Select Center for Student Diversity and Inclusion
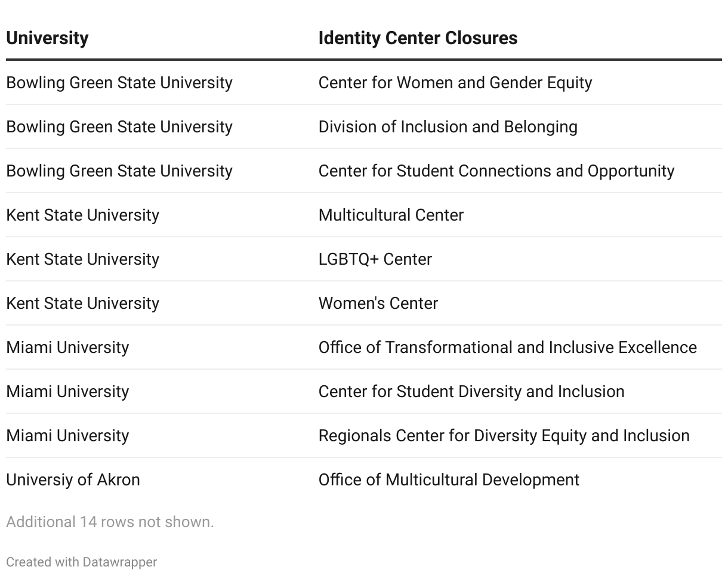This screenshot has height=576, width=728. [x=471, y=391]
